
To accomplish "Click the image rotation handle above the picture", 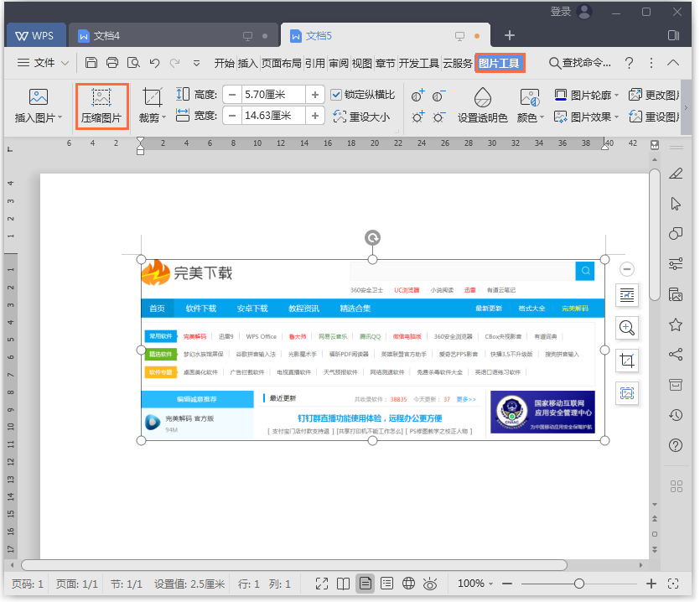I will pos(372,238).
